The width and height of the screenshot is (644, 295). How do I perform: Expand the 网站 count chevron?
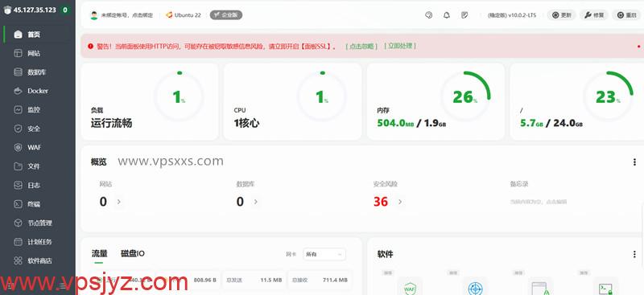coord(118,202)
